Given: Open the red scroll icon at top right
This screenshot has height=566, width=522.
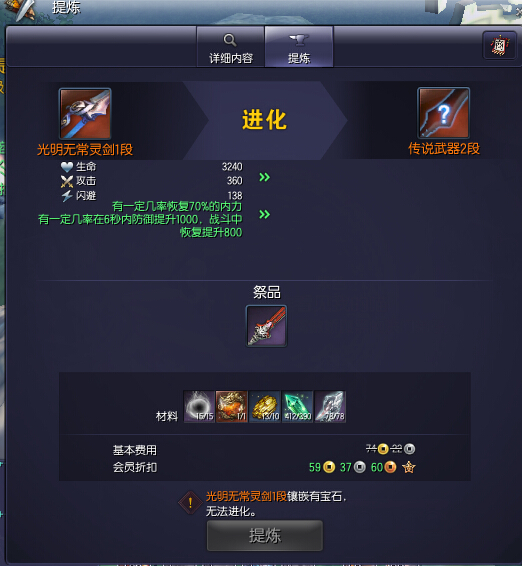Looking at the screenshot, I should click(499, 45).
